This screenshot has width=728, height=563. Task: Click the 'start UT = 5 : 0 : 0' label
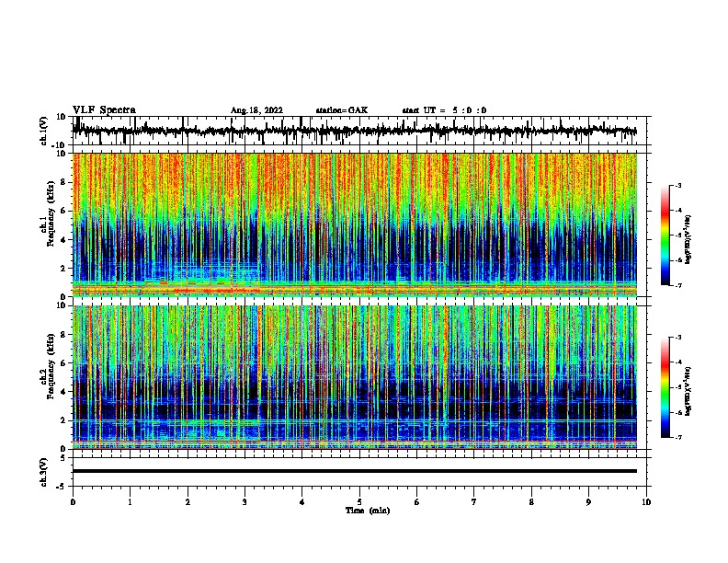tap(444, 110)
